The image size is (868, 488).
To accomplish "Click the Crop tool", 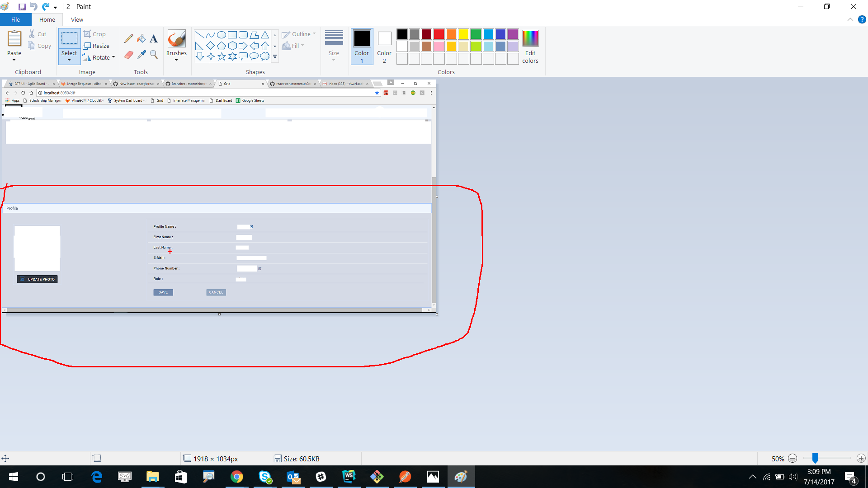I will click(x=95, y=33).
